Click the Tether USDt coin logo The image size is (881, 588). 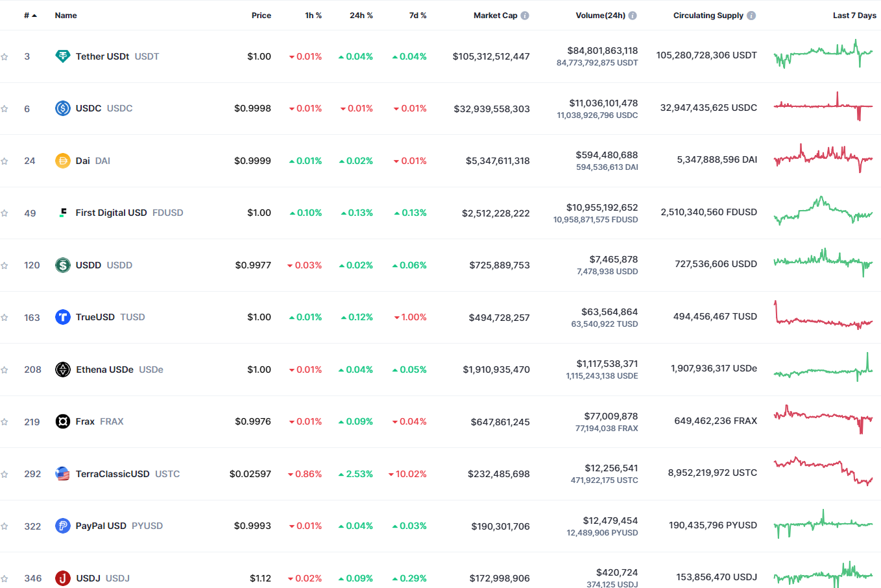coord(62,56)
